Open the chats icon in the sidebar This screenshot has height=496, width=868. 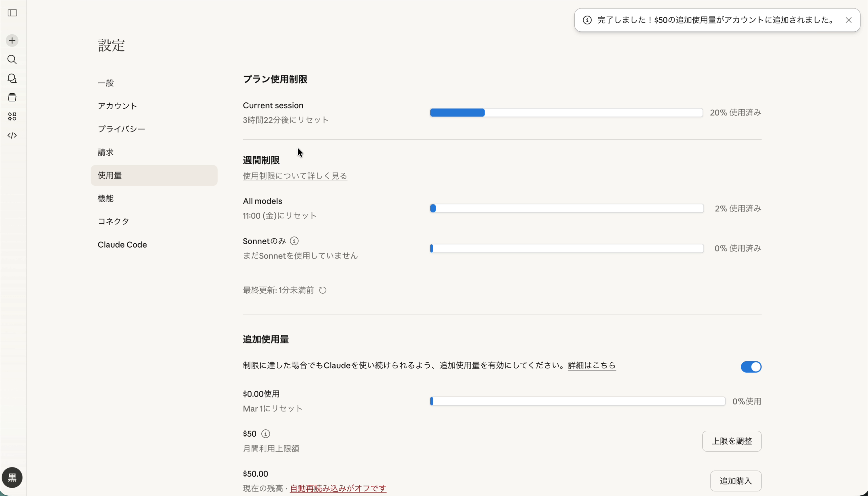[x=12, y=79]
